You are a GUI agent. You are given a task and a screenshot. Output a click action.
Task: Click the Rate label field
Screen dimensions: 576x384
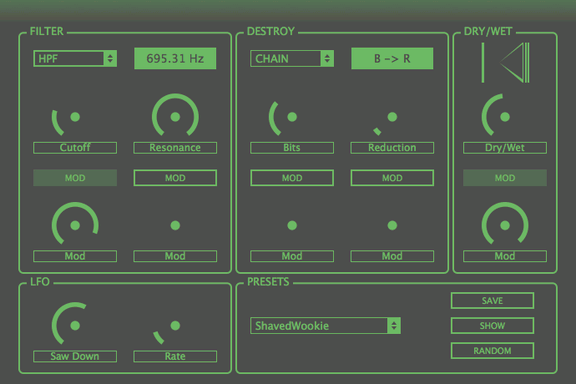tap(175, 356)
